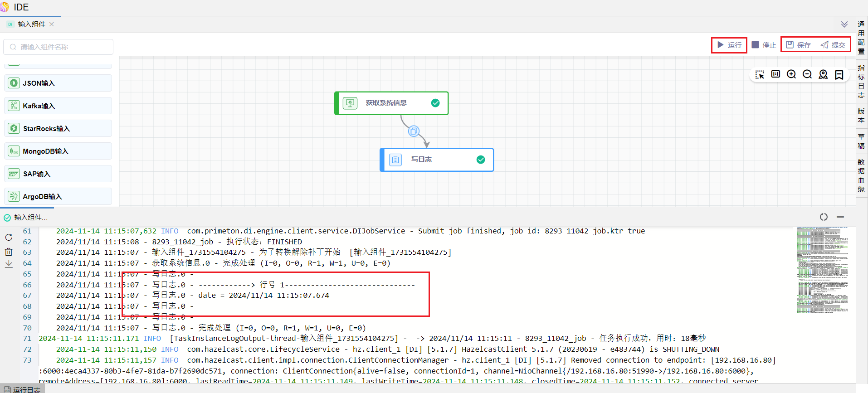Click log line 62 showing 执行状态: FINISHED

[179, 242]
